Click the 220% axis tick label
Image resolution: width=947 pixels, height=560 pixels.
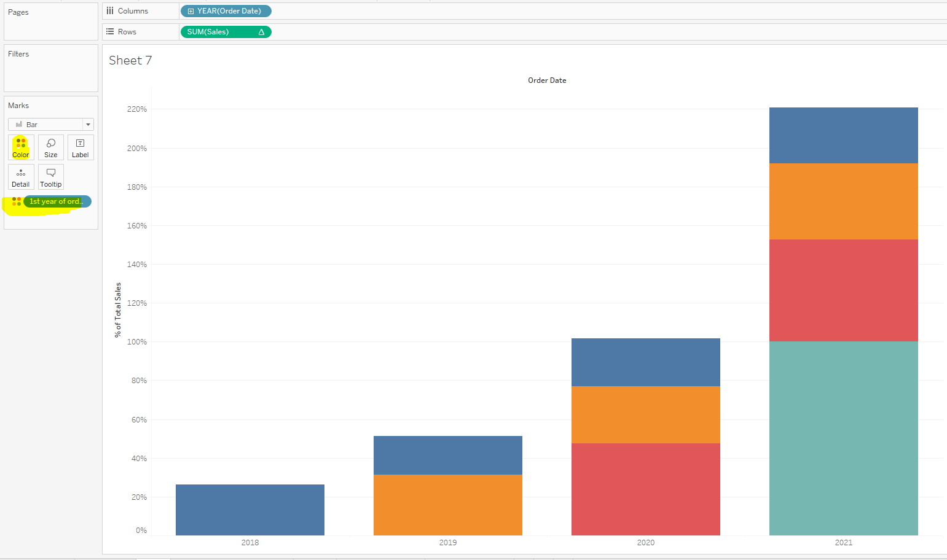pyautogui.click(x=137, y=109)
